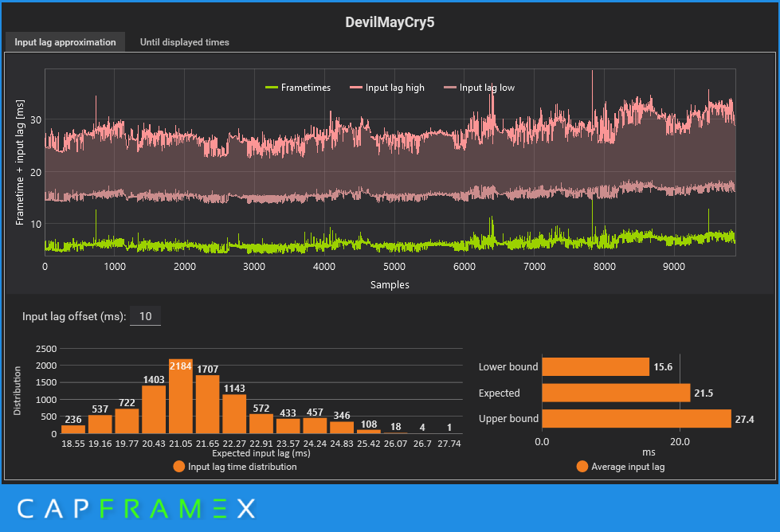Click the 27.74 axis label under histogram

(449, 444)
